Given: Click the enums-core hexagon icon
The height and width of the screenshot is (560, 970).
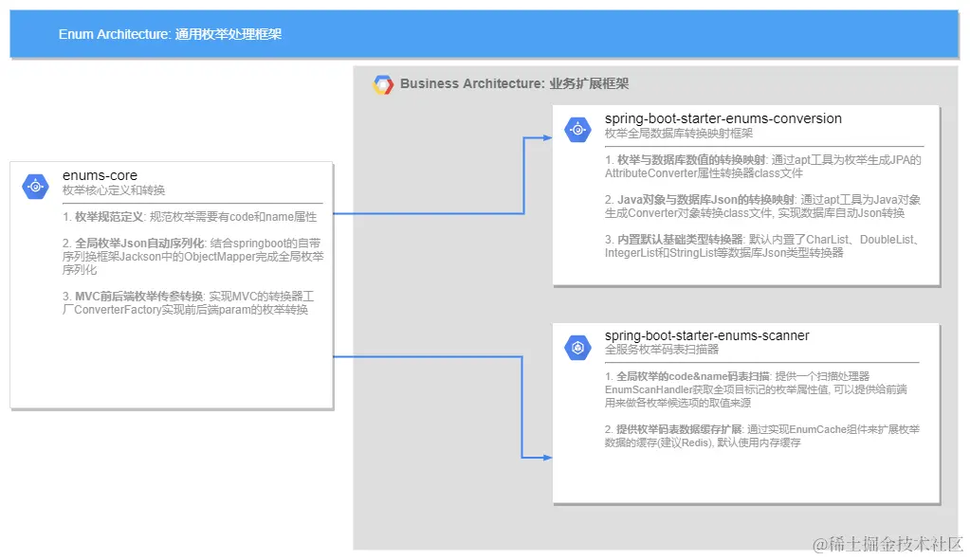Looking at the screenshot, I should 35,186.
